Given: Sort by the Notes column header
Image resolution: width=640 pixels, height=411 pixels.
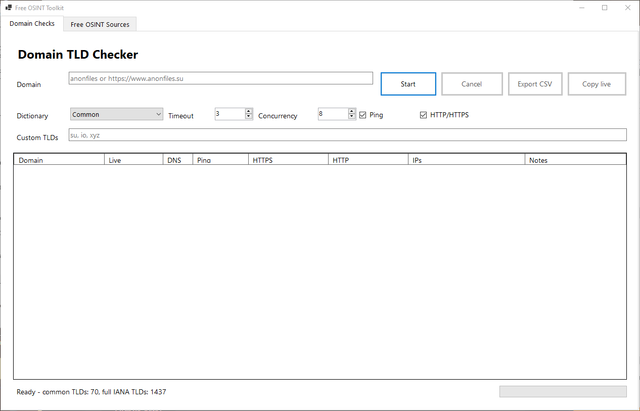Looking at the screenshot, I should pyautogui.click(x=576, y=160).
